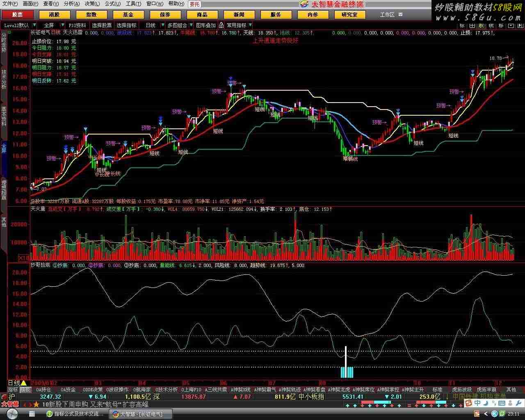
Task: Click the 移 icon in top-right toolbar
Action: 501,25
